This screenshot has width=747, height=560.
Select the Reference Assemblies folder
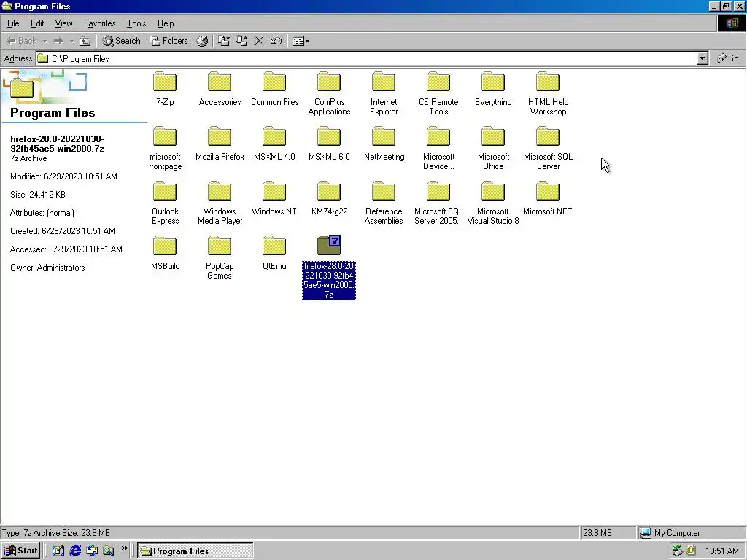384,203
